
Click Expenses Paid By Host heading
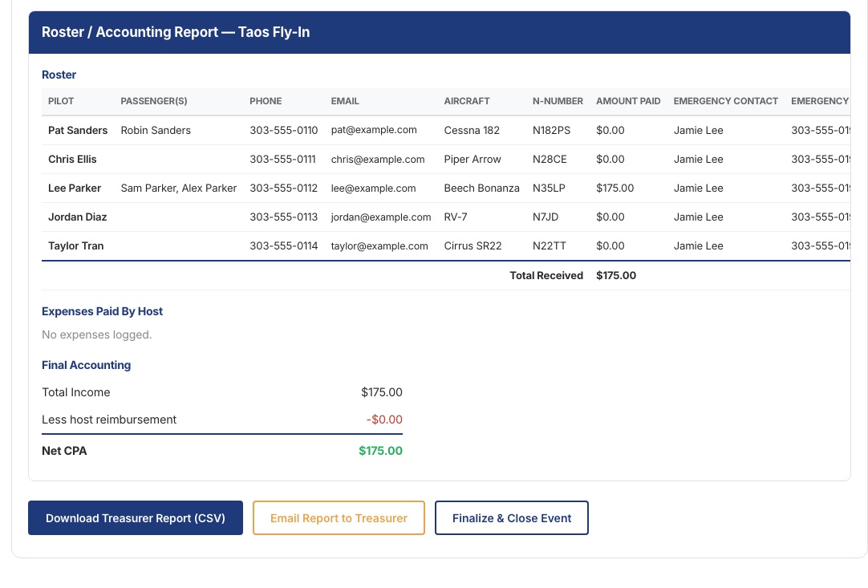point(102,311)
